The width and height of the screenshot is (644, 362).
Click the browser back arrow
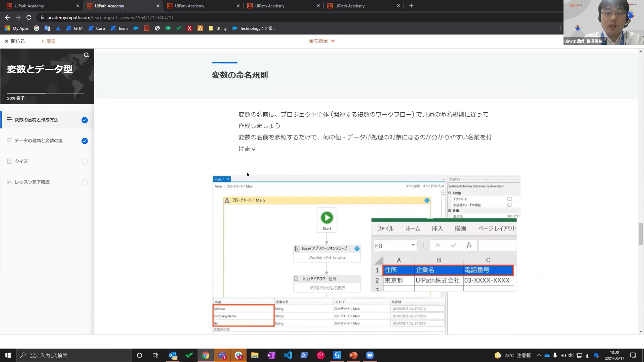[x=7, y=17]
